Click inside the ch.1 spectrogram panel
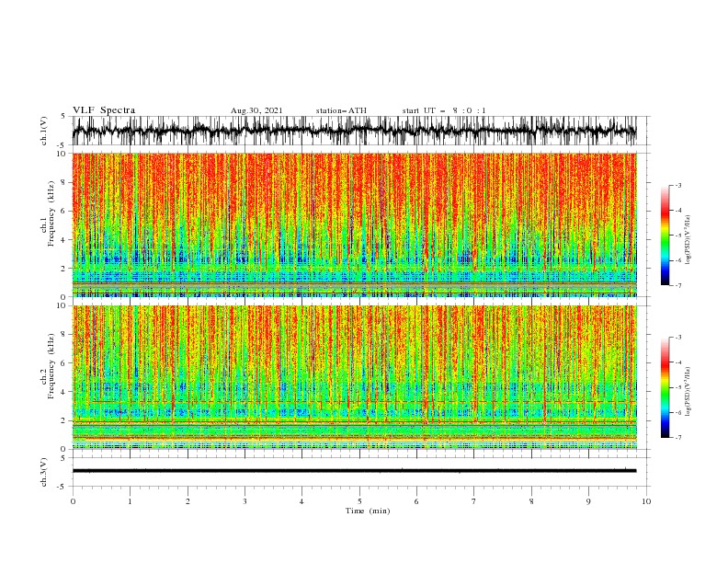This screenshot has width=728, height=563. coord(354,224)
